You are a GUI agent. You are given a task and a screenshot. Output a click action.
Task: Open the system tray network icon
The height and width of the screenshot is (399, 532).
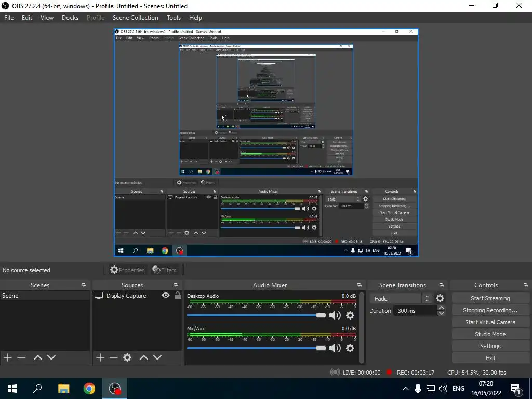pos(431,389)
